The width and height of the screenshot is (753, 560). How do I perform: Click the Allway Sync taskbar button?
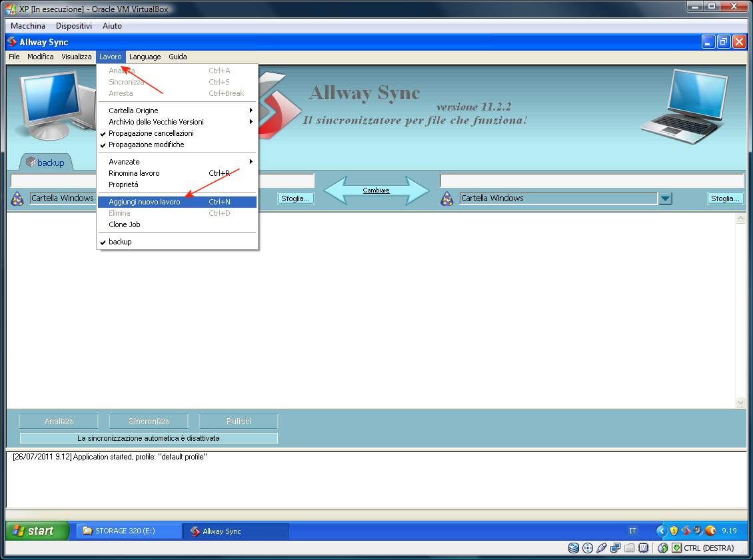click(237, 531)
